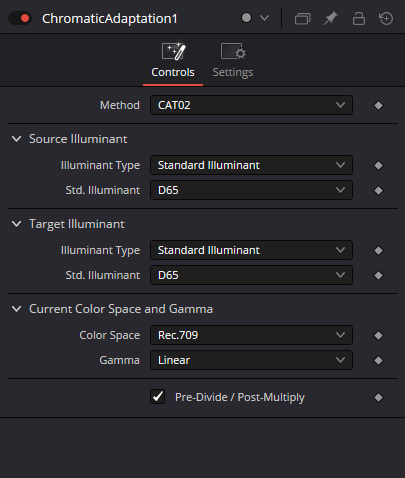405x478 pixels.
Task: Keyframe the Source Std. Illuminant diamond
Action: pos(378,191)
